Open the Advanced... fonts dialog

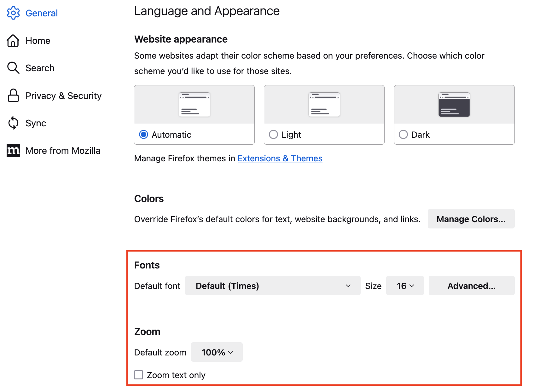[x=472, y=285]
